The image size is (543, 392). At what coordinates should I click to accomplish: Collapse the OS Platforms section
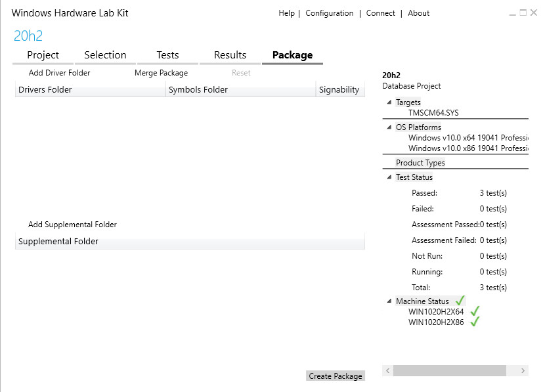tap(389, 127)
